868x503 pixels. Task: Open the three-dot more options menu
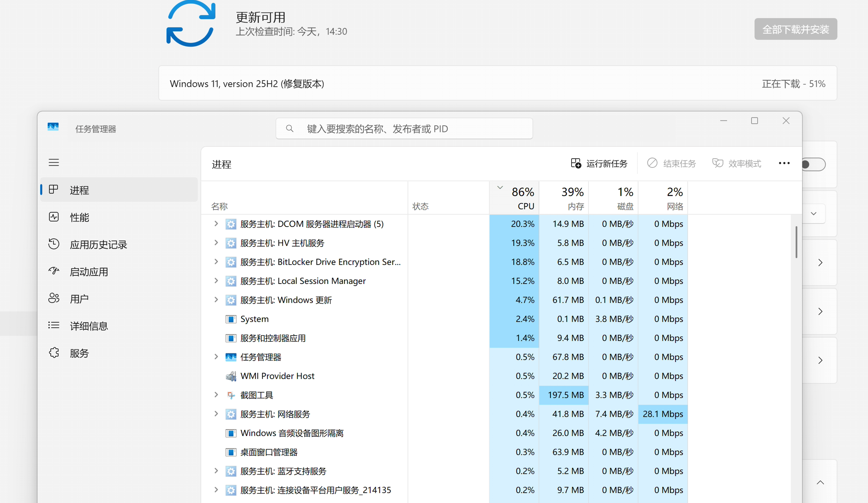(x=784, y=163)
